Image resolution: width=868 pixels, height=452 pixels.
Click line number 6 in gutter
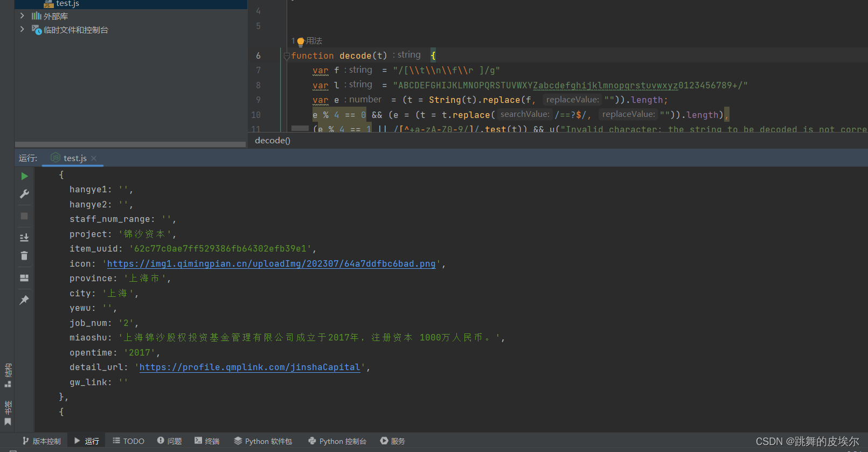[258, 55]
